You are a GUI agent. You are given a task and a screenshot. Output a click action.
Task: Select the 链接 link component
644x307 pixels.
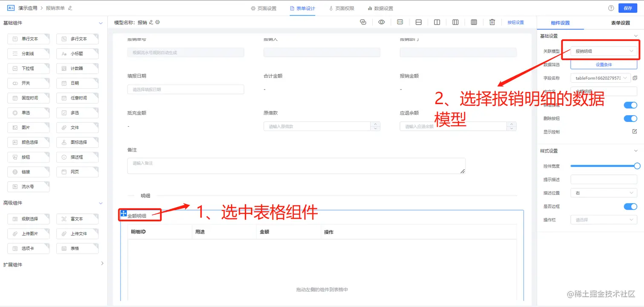[x=29, y=172]
